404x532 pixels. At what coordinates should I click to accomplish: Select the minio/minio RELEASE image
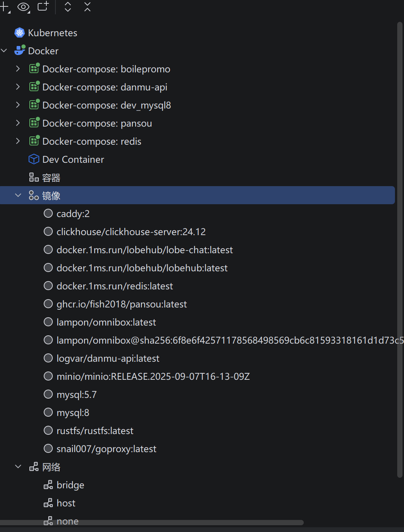click(x=153, y=376)
